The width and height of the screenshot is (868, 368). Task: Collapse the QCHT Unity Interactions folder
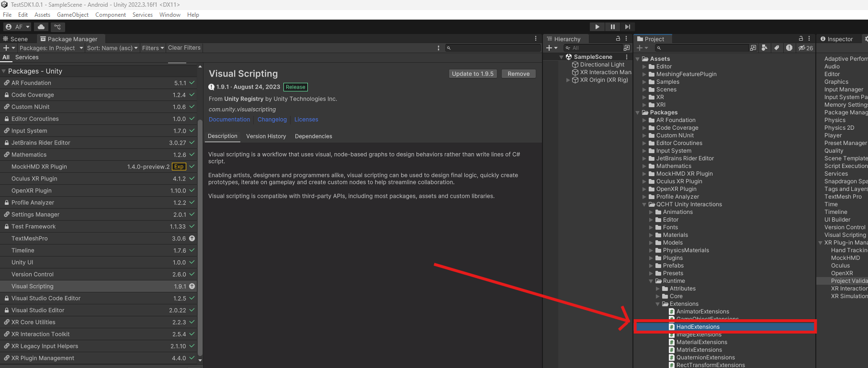click(644, 204)
